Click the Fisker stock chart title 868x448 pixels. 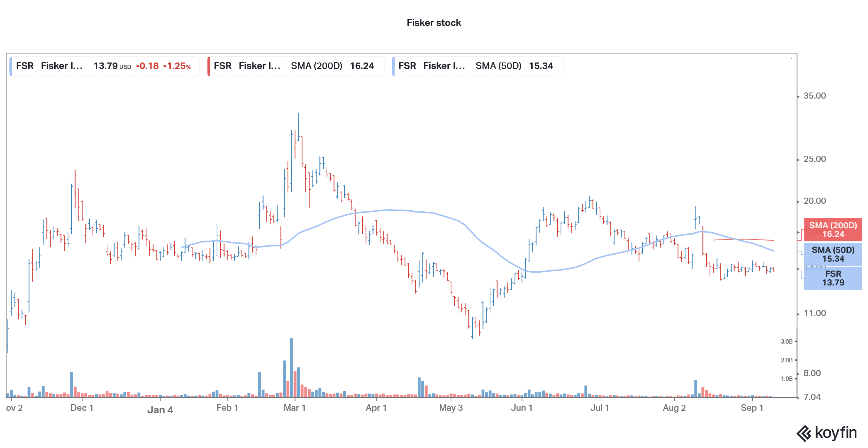point(434,23)
